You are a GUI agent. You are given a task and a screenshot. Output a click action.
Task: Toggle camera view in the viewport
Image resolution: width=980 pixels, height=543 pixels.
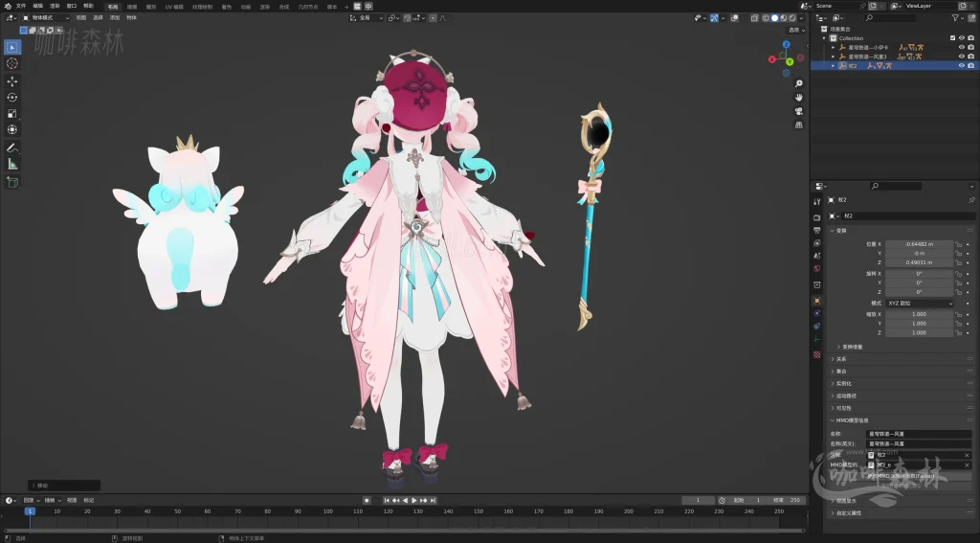pos(799,111)
